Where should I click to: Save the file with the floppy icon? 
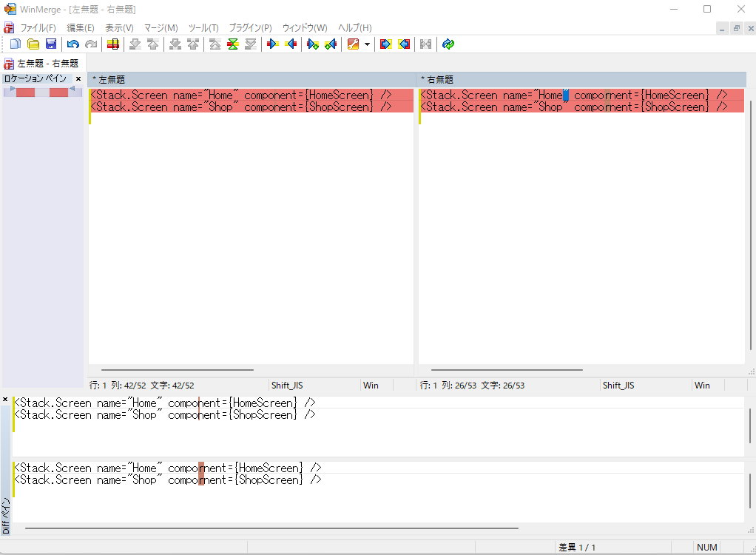pos(50,44)
